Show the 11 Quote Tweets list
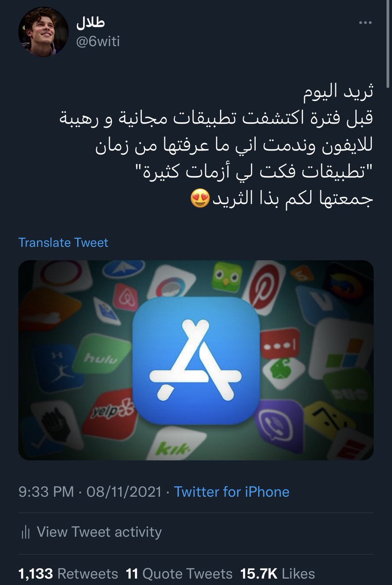 [x=179, y=574]
